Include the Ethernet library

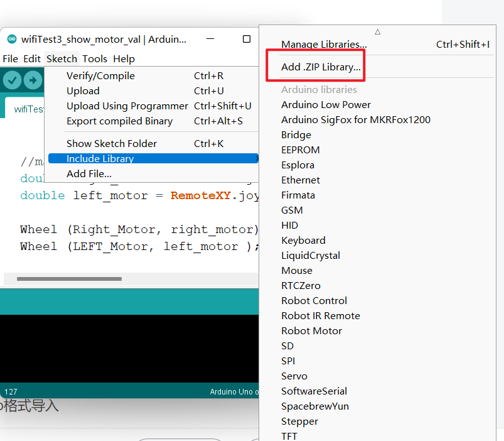(x=378, y=180)
